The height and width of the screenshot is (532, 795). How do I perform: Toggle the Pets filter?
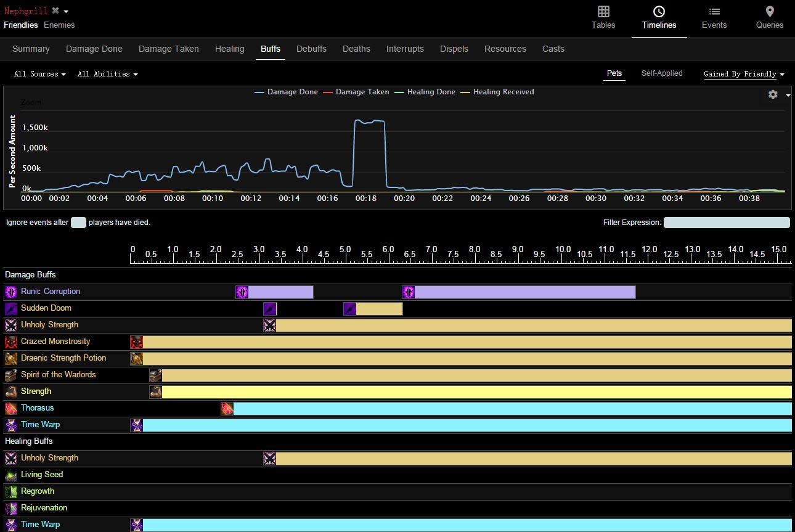(614, 73)
